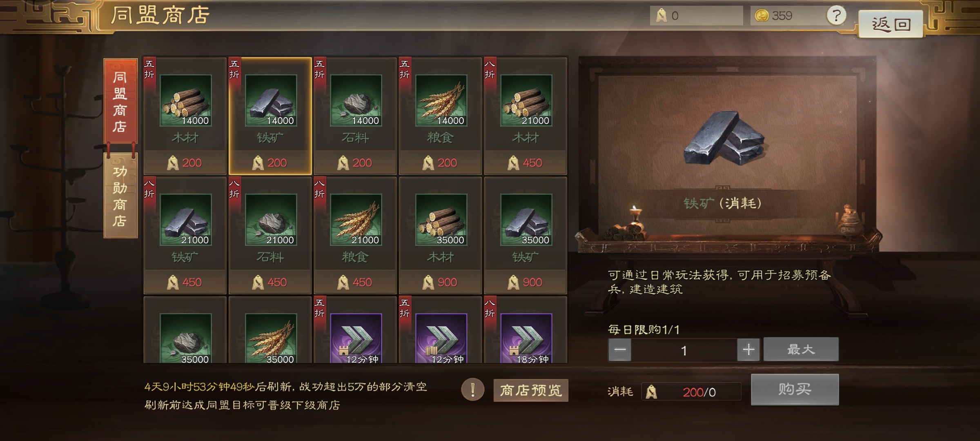Click the 购买 purchase button
The width and height of the screenshot is (980, 441).
coord(795,390)
